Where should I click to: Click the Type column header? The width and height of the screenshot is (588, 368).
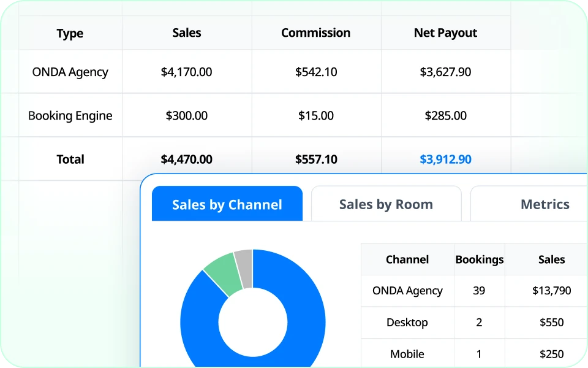[70, 33]
